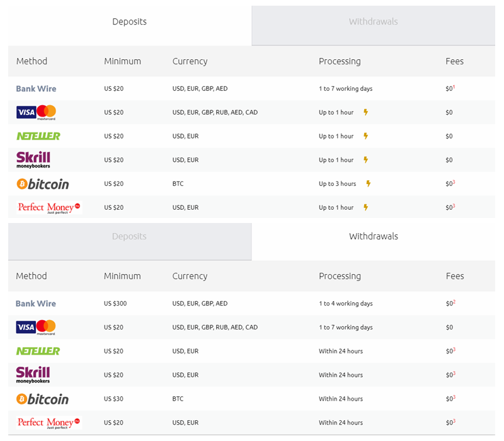Click the Bitcoin logo in the Withdrawals table

(42, 398)
